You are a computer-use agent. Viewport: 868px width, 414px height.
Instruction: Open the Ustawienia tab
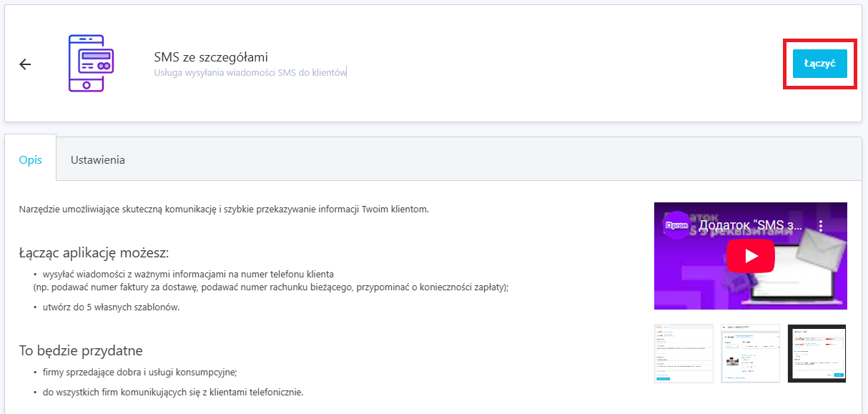tap(98, 160)
